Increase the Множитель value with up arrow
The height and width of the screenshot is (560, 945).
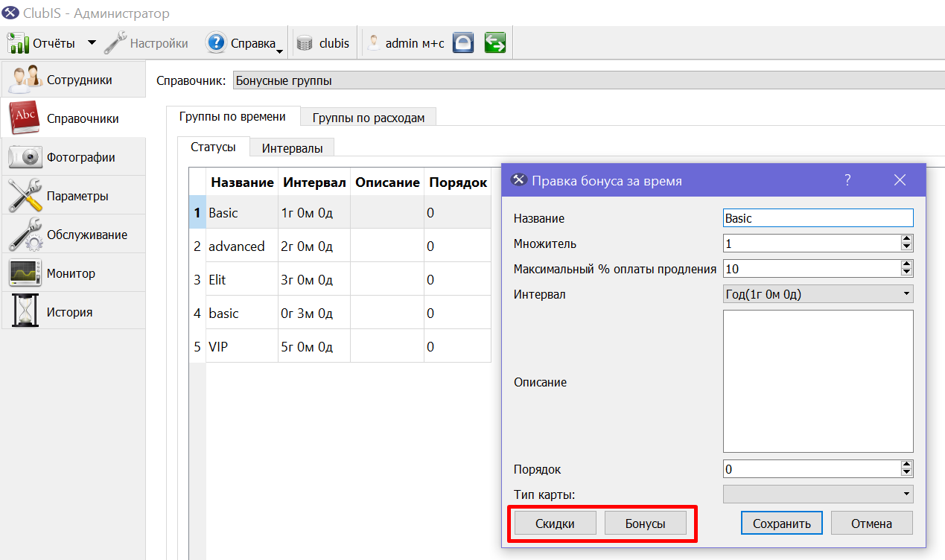(906, 239)
